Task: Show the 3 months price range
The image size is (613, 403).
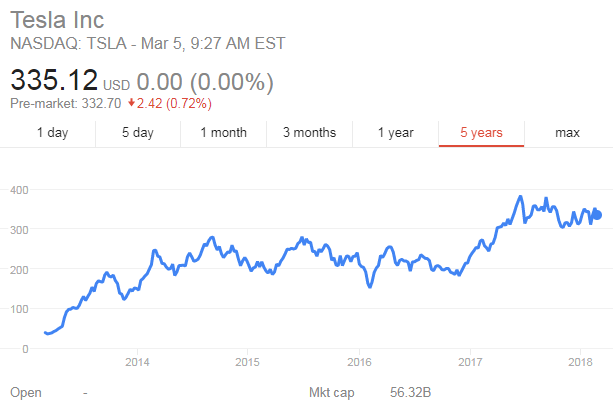Action: pos(309,132)
